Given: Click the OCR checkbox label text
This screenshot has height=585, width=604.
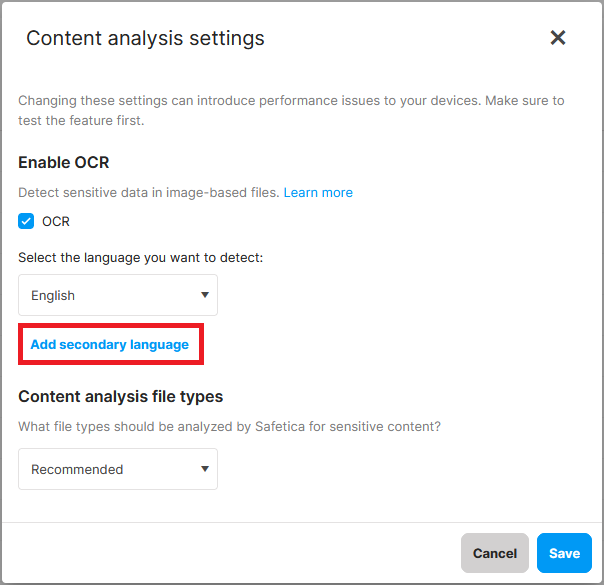Looking at the screenshot, I should coord(56,221).
